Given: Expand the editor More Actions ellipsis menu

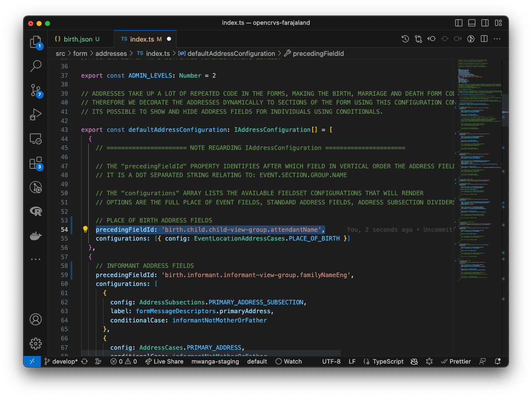Looking at the screenshot, I should click(x=497, y=39).
